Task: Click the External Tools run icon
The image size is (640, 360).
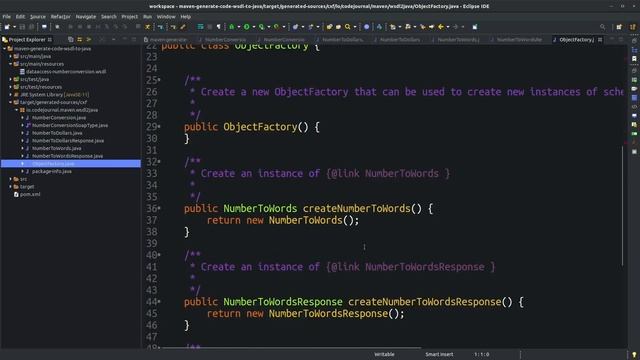Action: coord(276,27)
